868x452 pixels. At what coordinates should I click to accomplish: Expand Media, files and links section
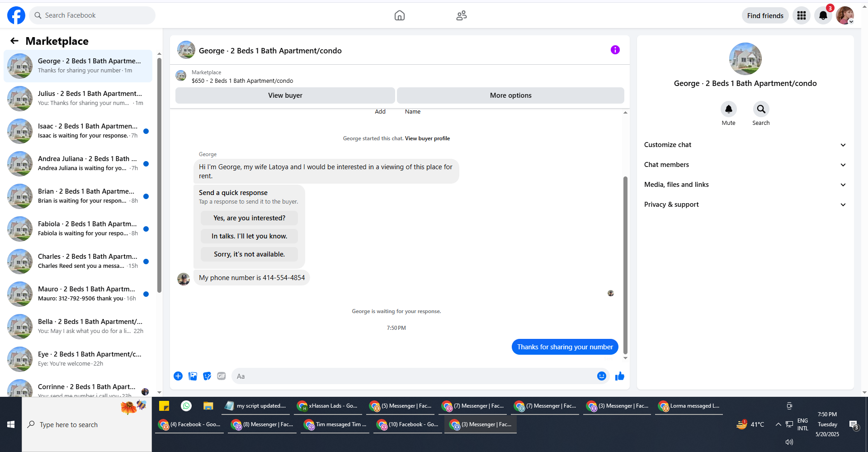(x=745, y=185)
